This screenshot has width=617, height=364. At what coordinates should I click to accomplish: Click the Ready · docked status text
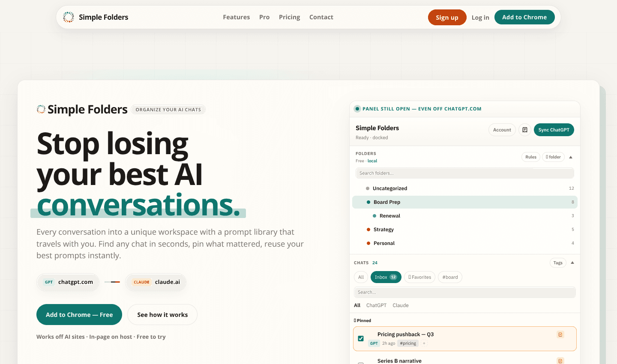coord(372,138)
